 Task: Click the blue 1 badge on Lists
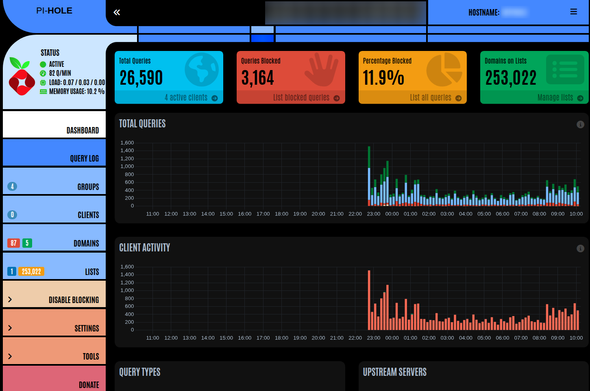(x=12, y=271)
